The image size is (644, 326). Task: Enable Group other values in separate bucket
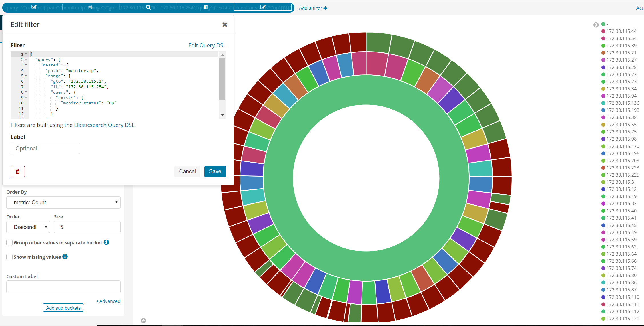[x=9, y=243]
